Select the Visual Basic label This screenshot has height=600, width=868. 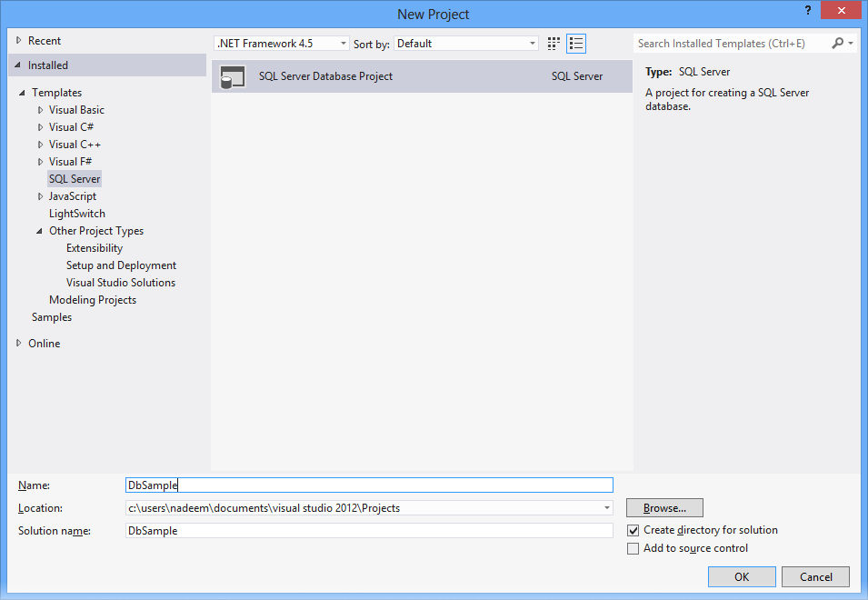pos(76,110)
